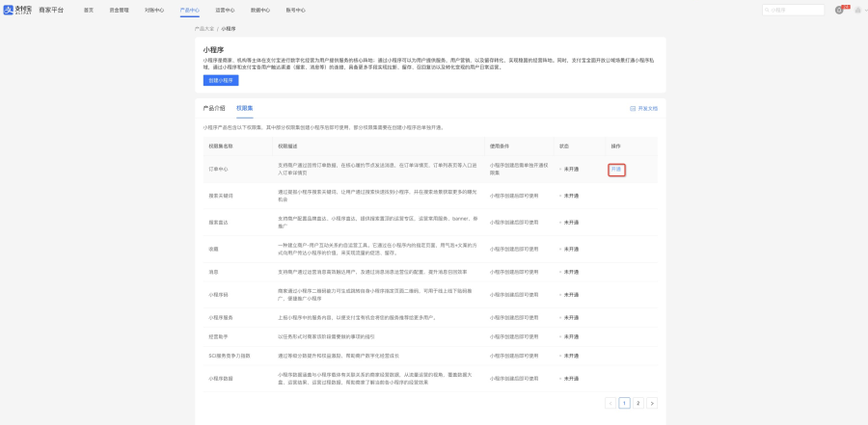Open the 数据中心 top menu
868x425 pixels.
pos(260,10)
